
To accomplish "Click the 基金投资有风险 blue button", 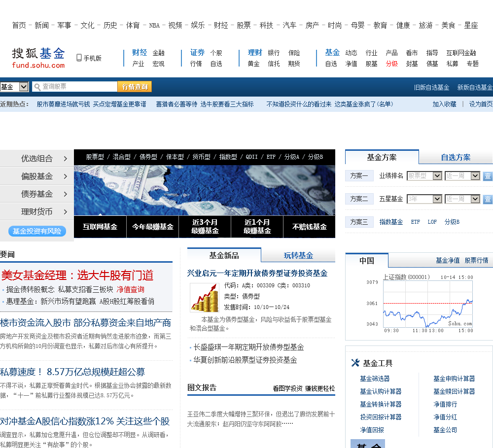I will [x=37, y=231].
